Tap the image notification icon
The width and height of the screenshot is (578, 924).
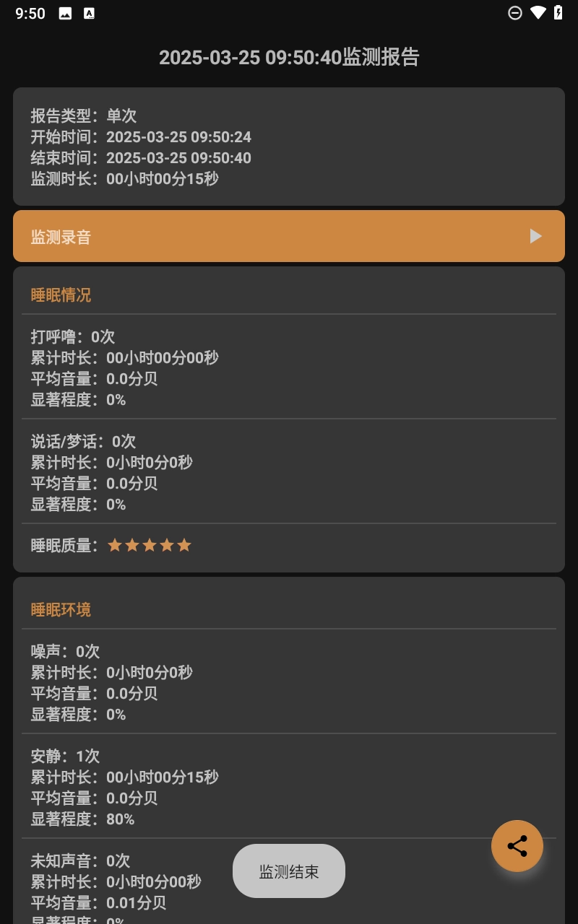point(65,14)
